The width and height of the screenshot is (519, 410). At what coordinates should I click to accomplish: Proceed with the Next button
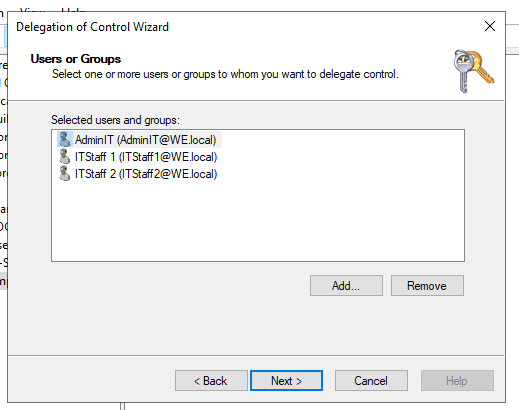286,381
